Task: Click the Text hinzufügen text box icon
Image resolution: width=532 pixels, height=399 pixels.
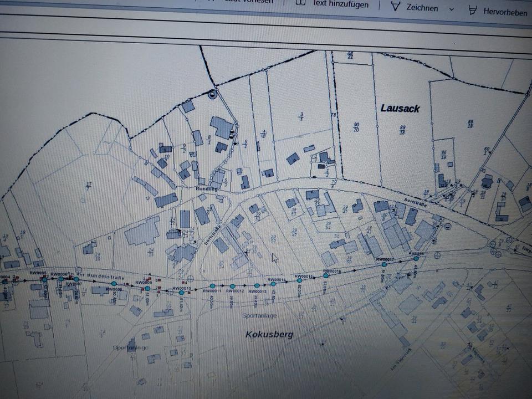Action: click(x=301, y=2)
